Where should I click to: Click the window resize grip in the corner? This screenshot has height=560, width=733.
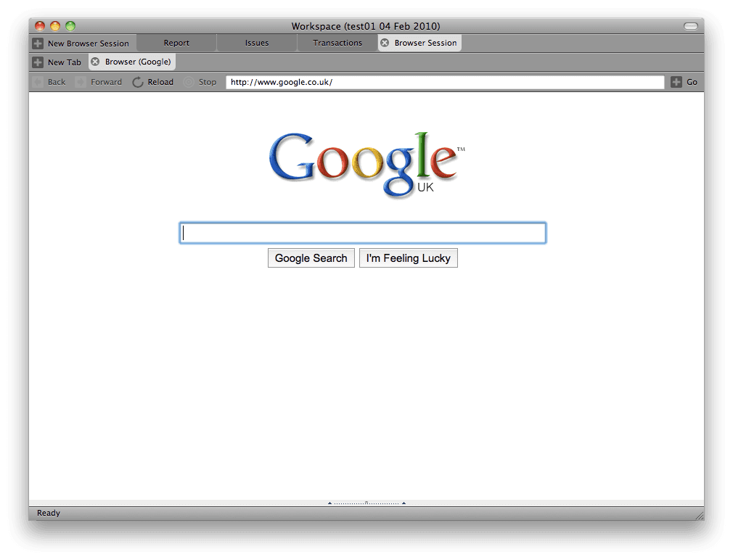pyautogui.click(x=700, y=516)
